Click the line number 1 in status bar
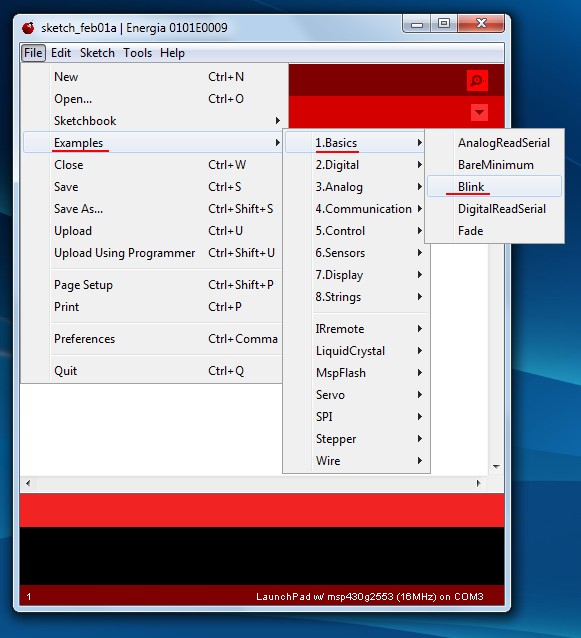 pyautogui.click(x=29, y=597)
